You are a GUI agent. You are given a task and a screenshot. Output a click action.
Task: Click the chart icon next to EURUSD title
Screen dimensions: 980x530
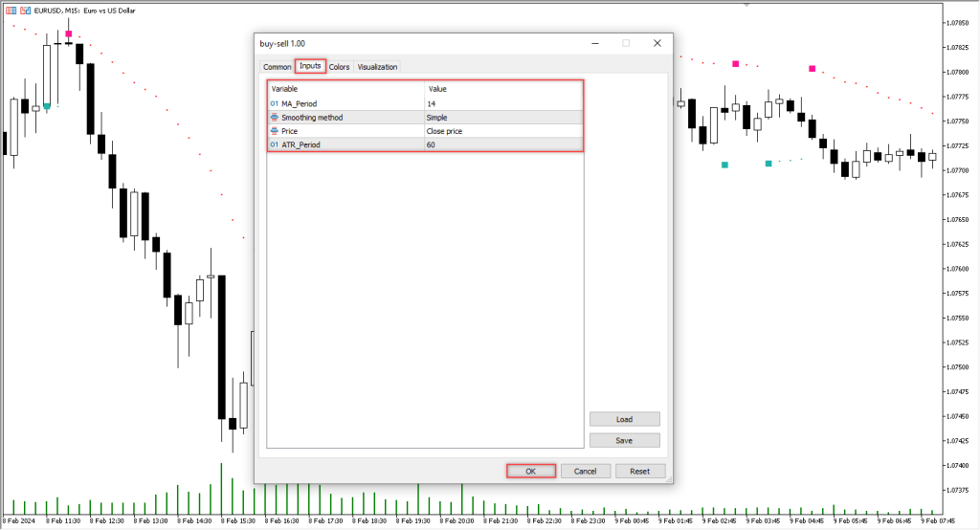pos(26,11)
